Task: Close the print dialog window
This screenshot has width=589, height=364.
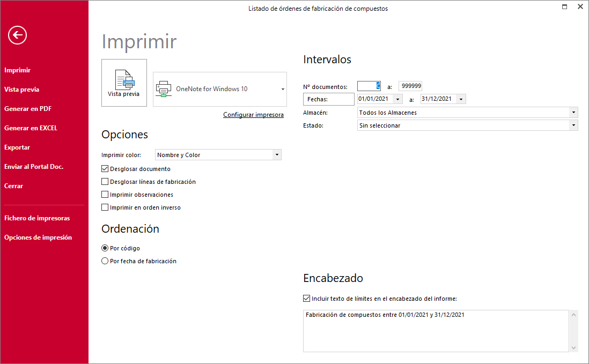Action: pos(580,7)
